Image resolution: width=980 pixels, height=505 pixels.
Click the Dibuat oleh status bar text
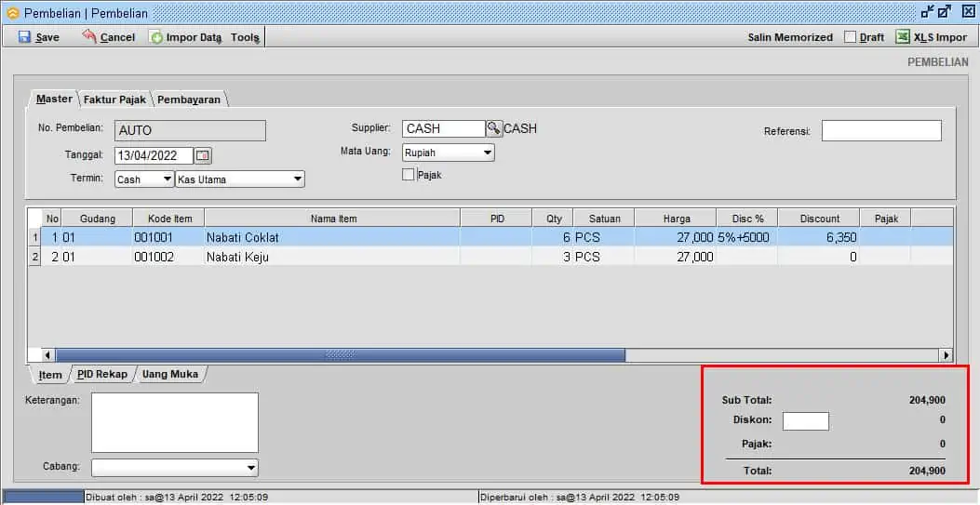point(177,498)
